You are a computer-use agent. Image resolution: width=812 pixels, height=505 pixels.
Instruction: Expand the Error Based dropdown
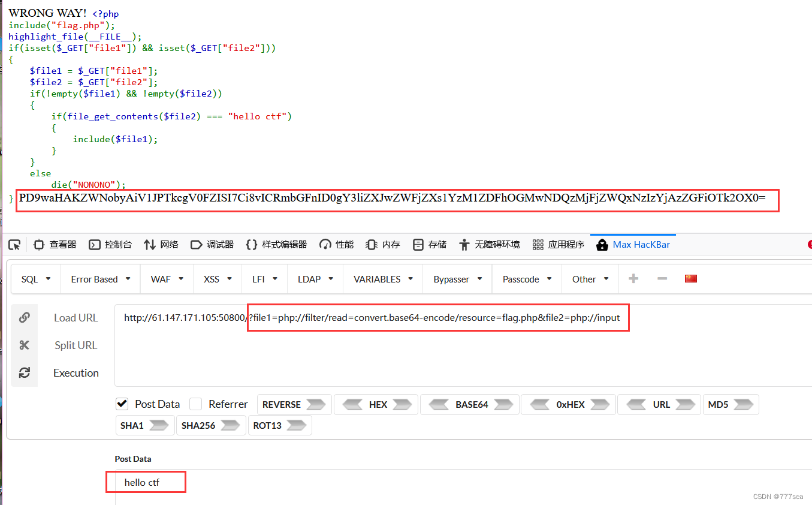(101, 279)
